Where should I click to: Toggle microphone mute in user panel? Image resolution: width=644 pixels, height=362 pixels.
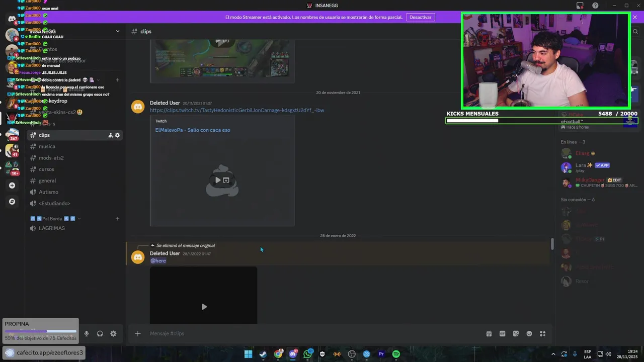[87, 334]
